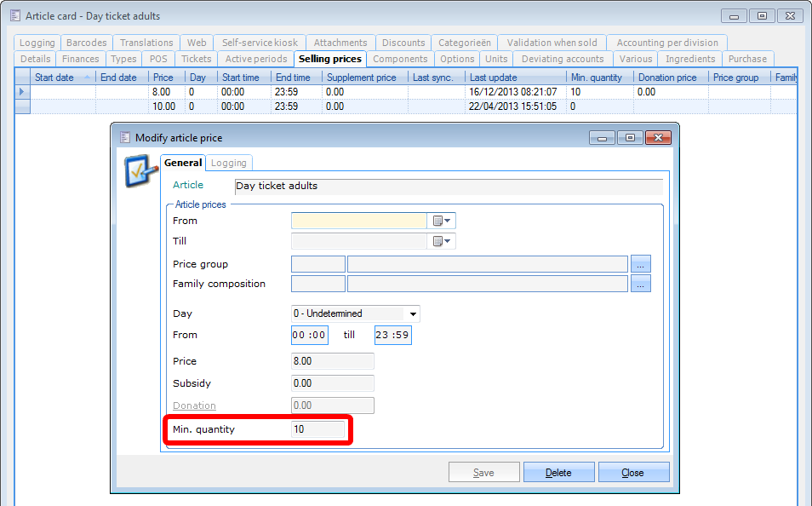Sort by the Start date column header
Image resolution: width=812 pixels, height=506 pixels.
pyautogui.click(x=54, y=78)
